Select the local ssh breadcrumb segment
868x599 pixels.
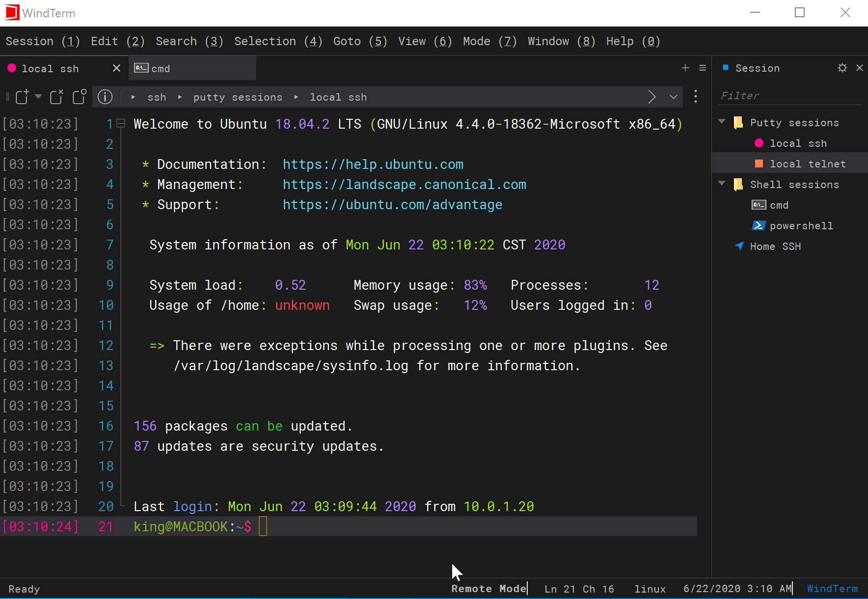tap(338, 97)
